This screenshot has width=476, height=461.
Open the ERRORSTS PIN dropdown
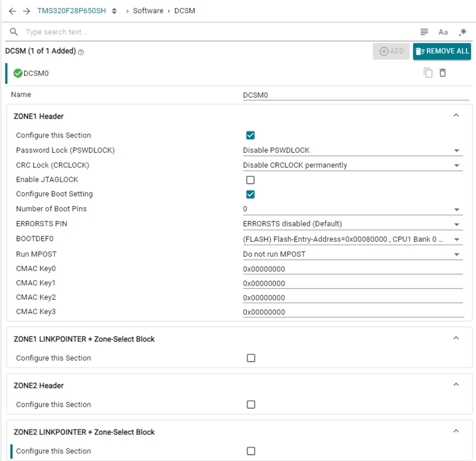click(353, 224)
